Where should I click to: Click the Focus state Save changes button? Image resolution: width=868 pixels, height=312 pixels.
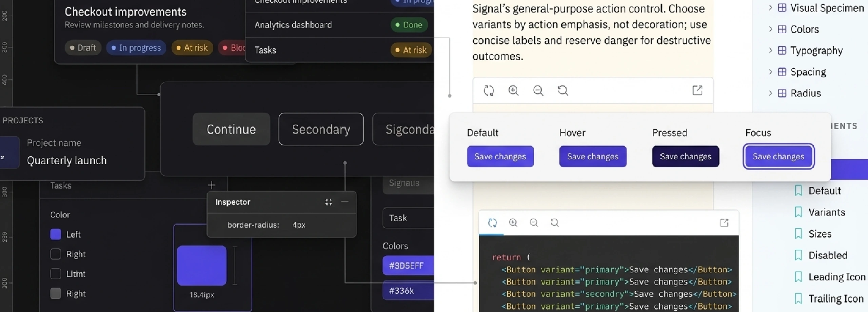pyautogui.click(x=778, y=156)
